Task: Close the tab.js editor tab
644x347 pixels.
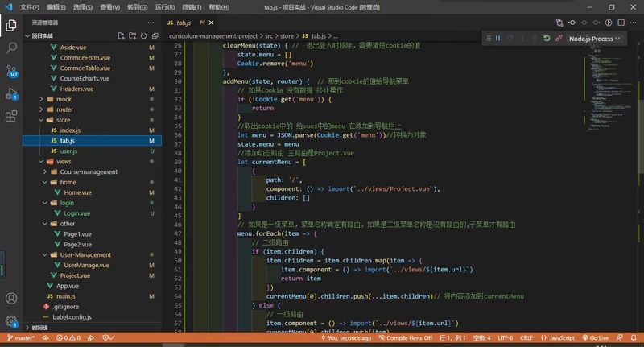Action: coord(211,23)
